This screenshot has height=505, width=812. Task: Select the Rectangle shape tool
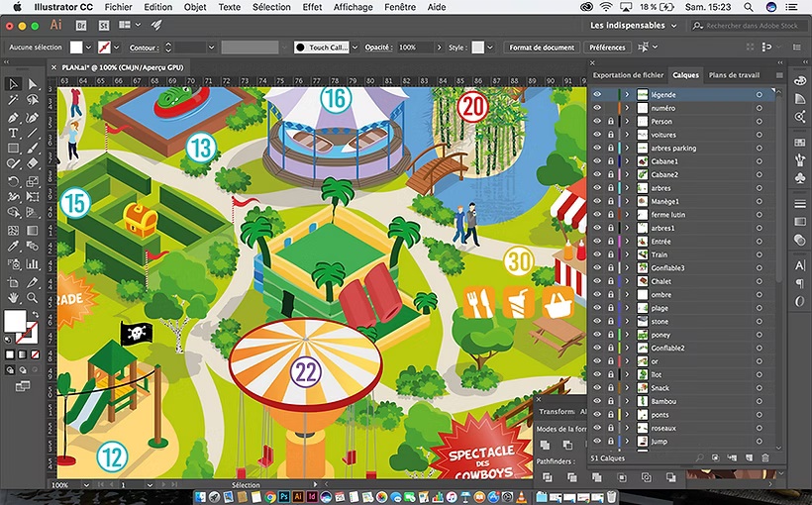pos(14,149)
